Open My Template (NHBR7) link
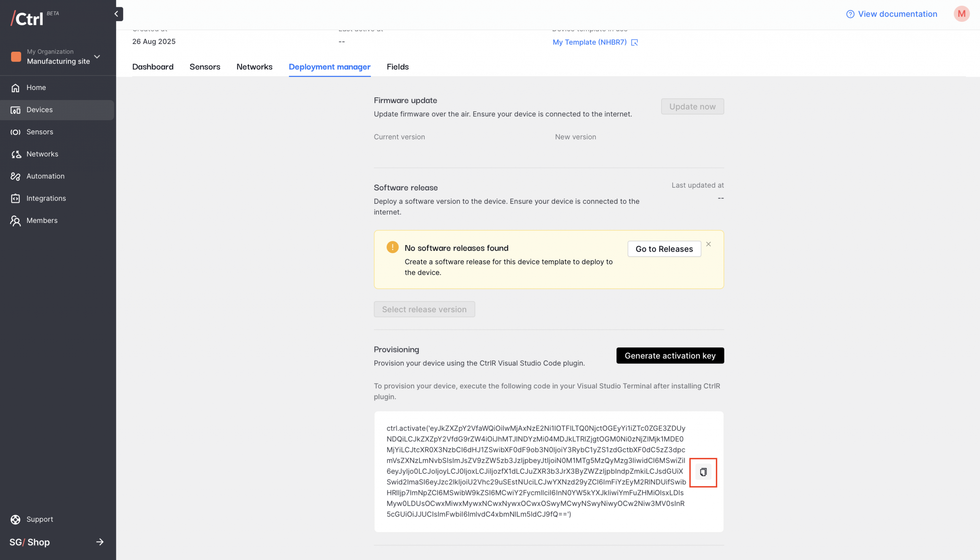 click(590, 42)
